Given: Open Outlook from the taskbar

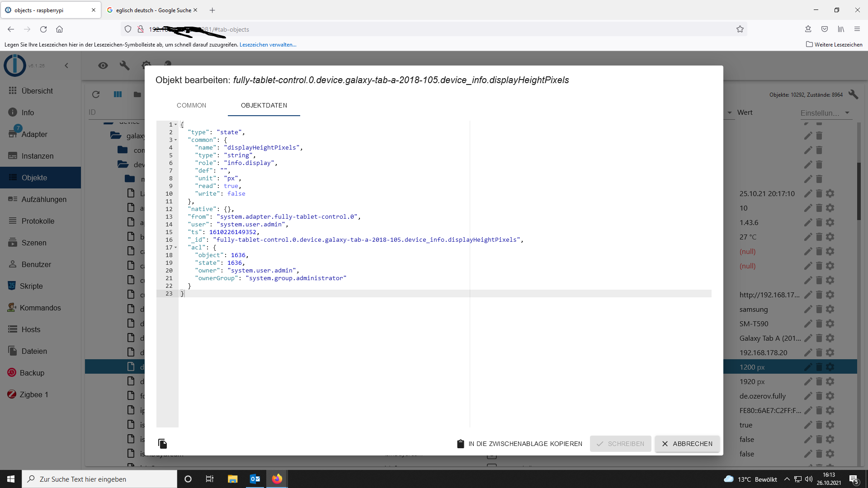Looking at the screenshot, I should pos(255,479).
